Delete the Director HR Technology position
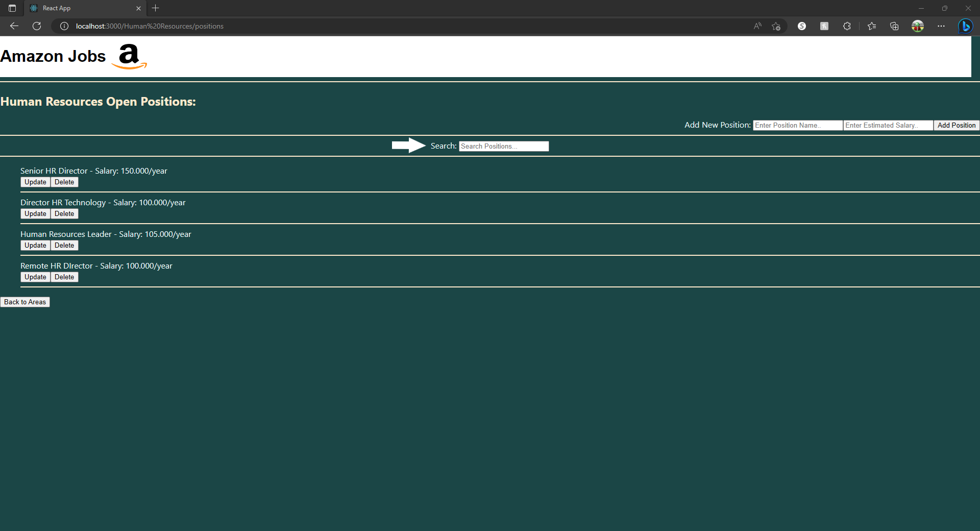Image resolution: width=980 pixels, height=531 pixels. [x=64, y=214]
